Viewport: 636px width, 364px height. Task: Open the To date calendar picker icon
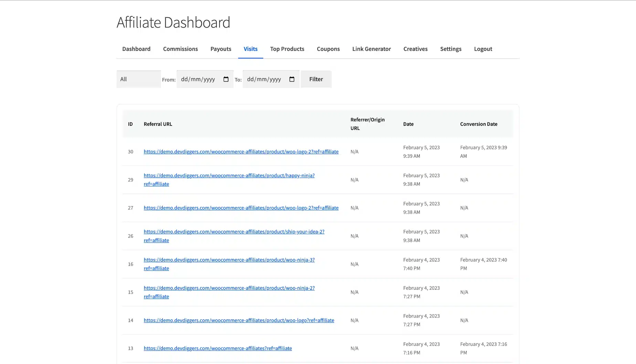(x=292, y=79)
